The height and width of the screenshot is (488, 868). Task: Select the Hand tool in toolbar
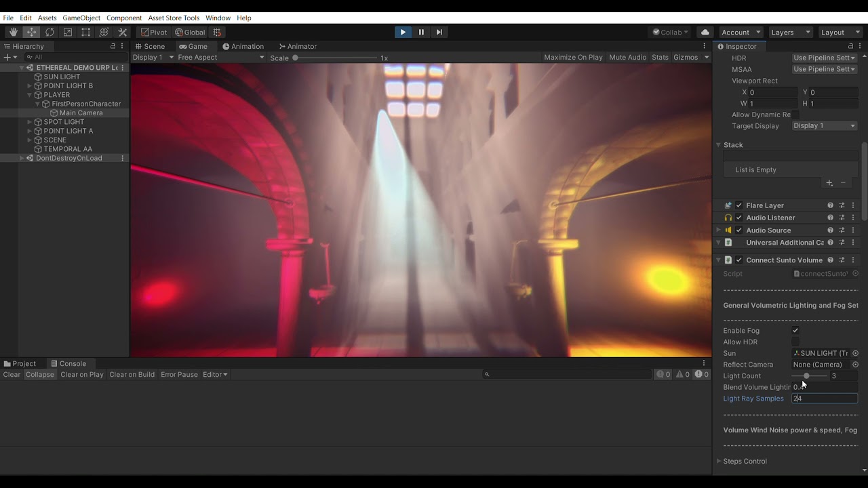14,32
